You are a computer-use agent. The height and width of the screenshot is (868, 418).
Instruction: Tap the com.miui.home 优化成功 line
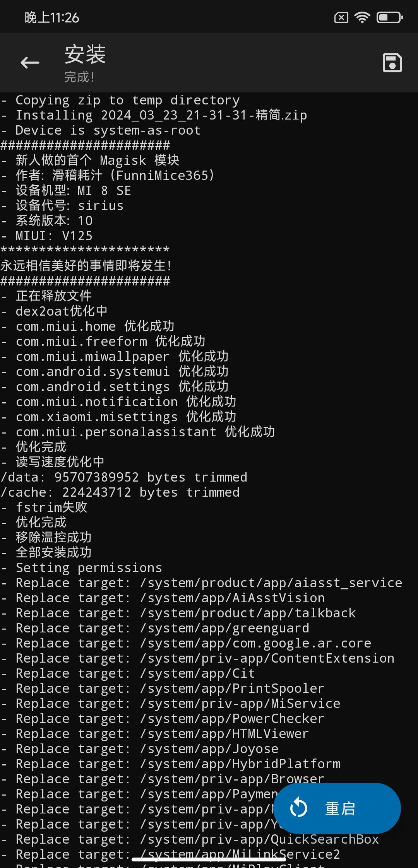point(88,326)
